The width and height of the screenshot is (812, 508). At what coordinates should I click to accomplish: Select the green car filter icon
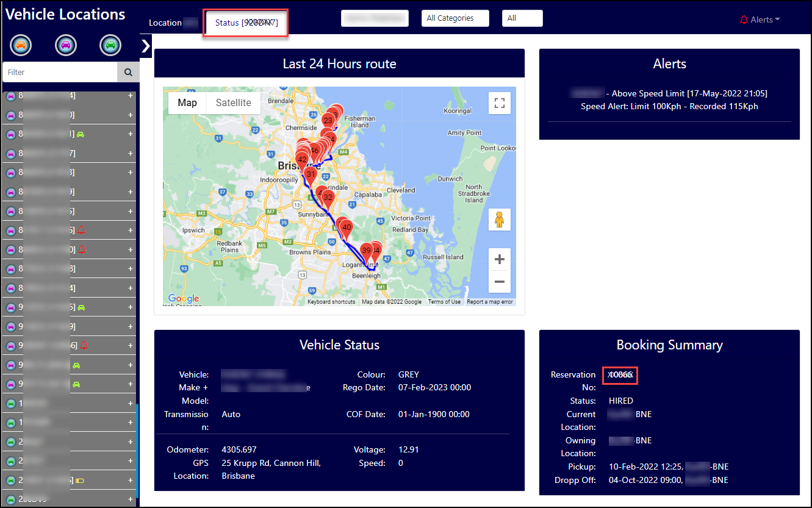(x=110, y=45)
